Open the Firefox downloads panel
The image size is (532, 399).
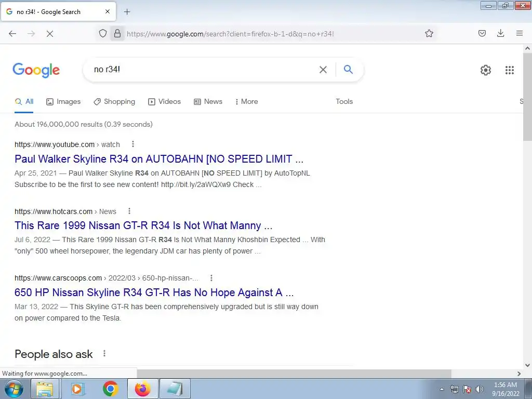500,33
